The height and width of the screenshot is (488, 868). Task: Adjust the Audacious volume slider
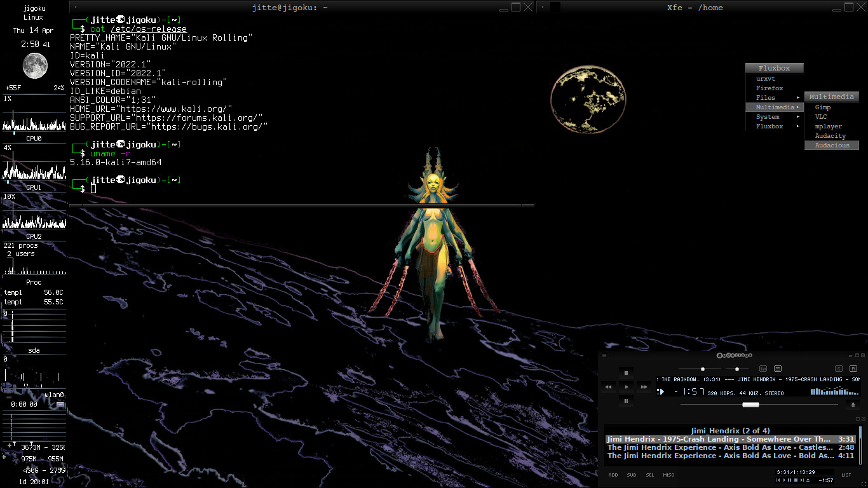click(698, 369)
